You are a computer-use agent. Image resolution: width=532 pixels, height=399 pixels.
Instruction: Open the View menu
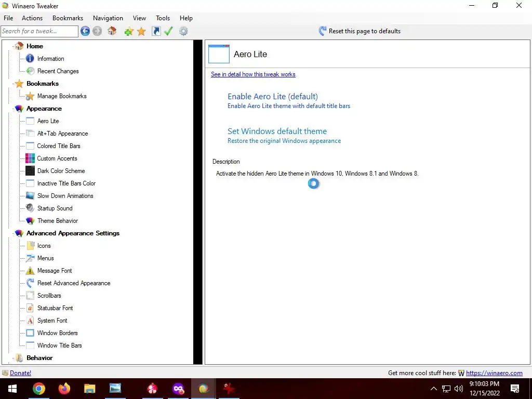point(139,18)
